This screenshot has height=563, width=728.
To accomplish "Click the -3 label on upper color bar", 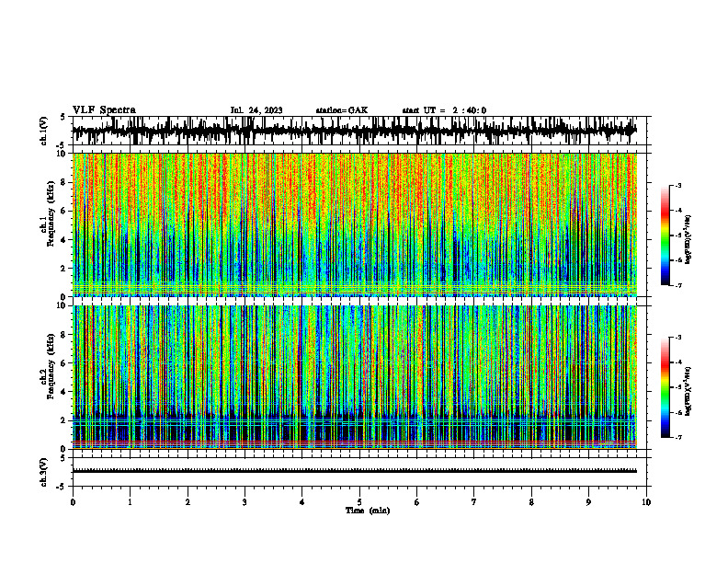I will pos(677,185).
